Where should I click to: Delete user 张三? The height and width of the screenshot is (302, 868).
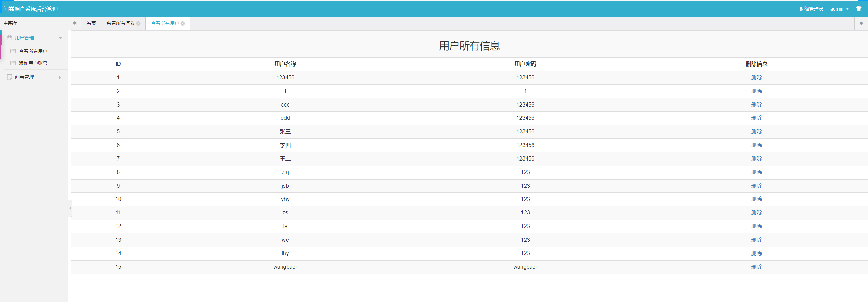click(x=756, y=131)
